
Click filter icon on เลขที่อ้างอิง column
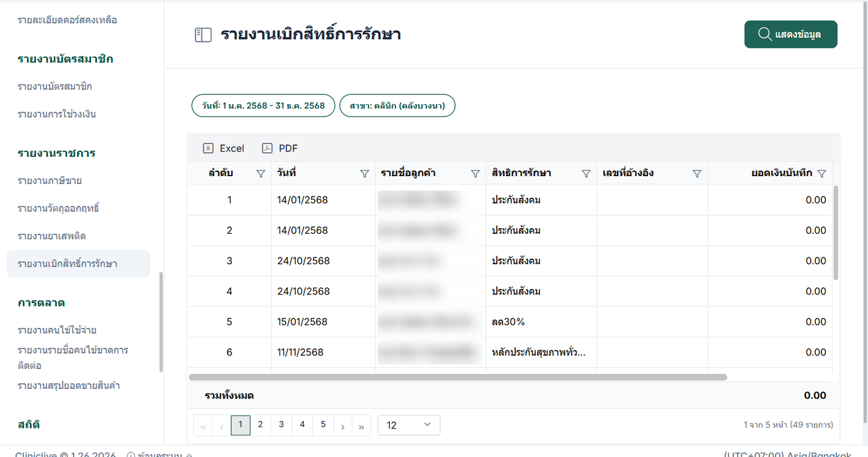pos(697,174)
